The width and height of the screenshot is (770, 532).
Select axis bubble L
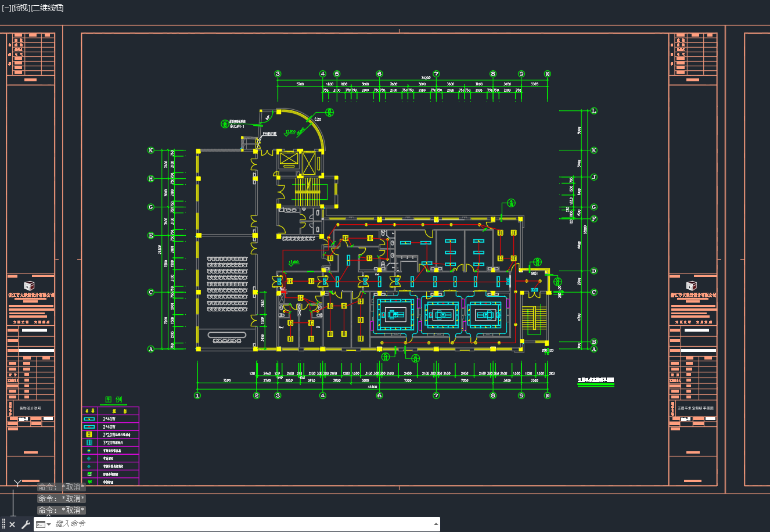(x=594, y=110)
